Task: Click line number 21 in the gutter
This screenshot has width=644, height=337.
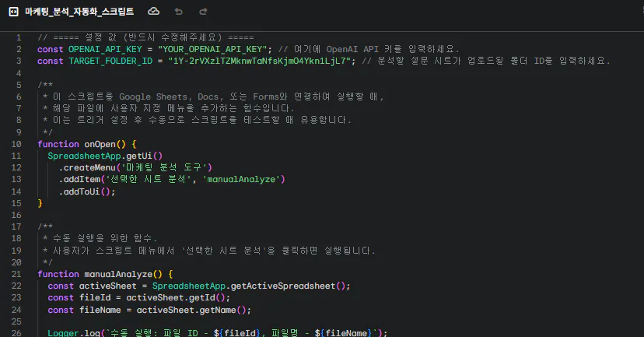Action: click(16, 274)
